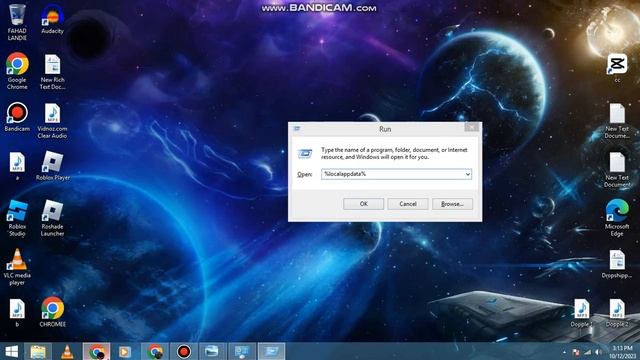The image size is (640, 360).
Task: Open the clock showing 3:11 PM
Action: tap(622, 352)
